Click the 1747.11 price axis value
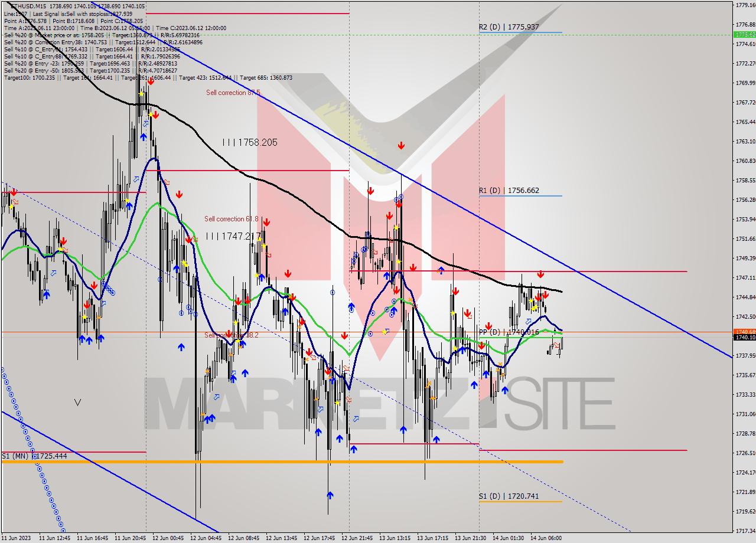Screen dimensions: 756x543 point(745,277)
